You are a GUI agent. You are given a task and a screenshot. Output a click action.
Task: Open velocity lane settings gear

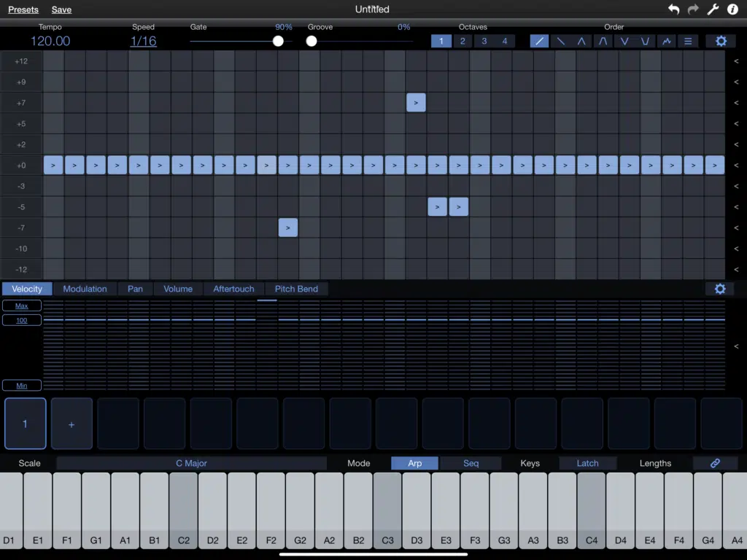[x=720, y=289]
